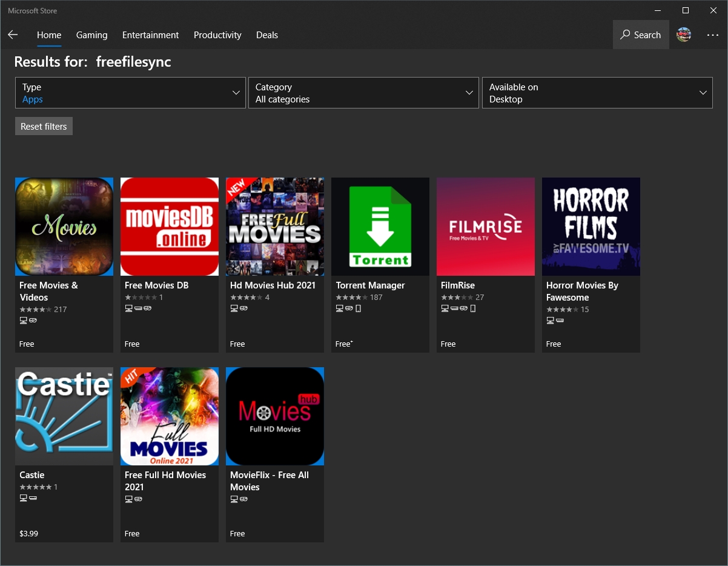Viewport: 728px width, 566px height.
Task: Open the Search box
Action: (x=641, y=35)
